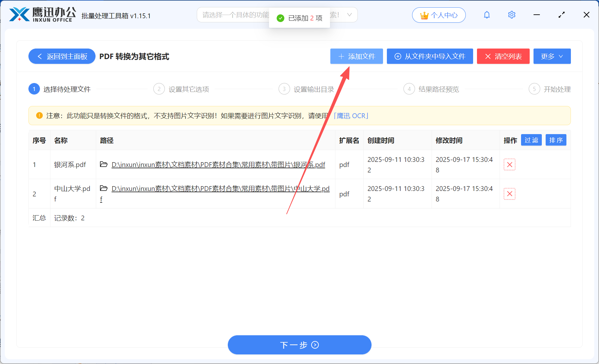Image resolution: width=599 pixels, height=364 pixels.
Task: Return to main panel via 返回到主面板
Action: coord(62,56)
